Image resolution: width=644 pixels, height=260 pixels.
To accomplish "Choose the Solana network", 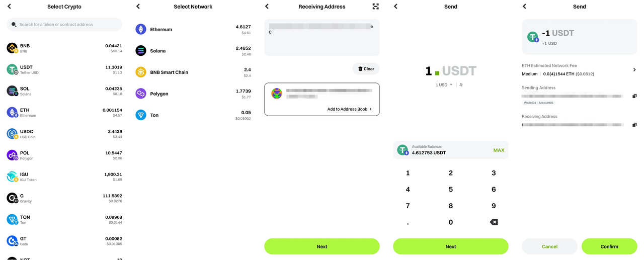I will 193,51.
